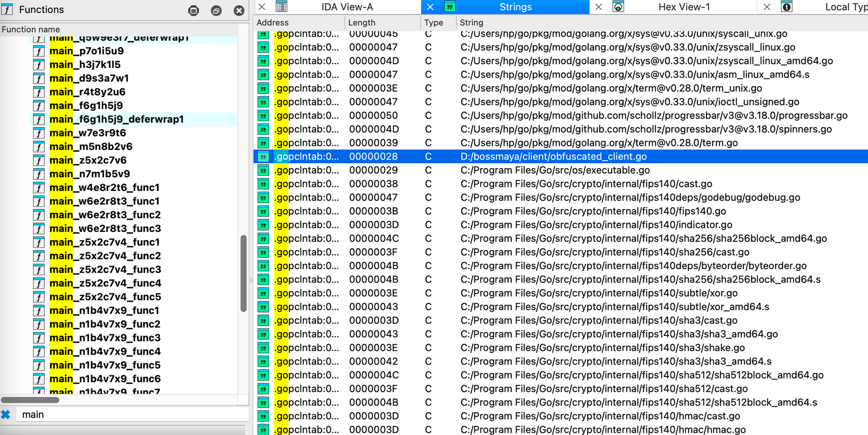Image resolution: width=868 pixels, height=435 pixels.
Task: Click the function icon beside main_p7o1i5u9
Action: (x=39, y=51)
